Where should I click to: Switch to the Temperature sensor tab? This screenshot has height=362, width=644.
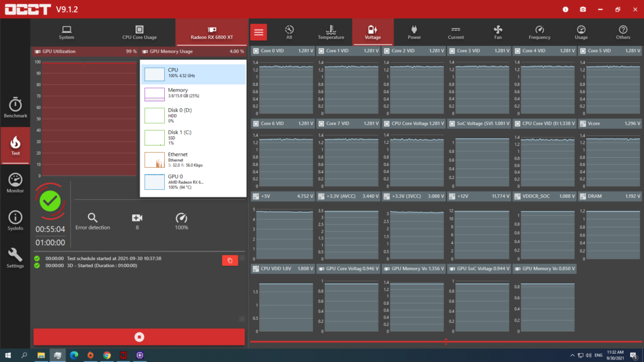tap(331, 32)
